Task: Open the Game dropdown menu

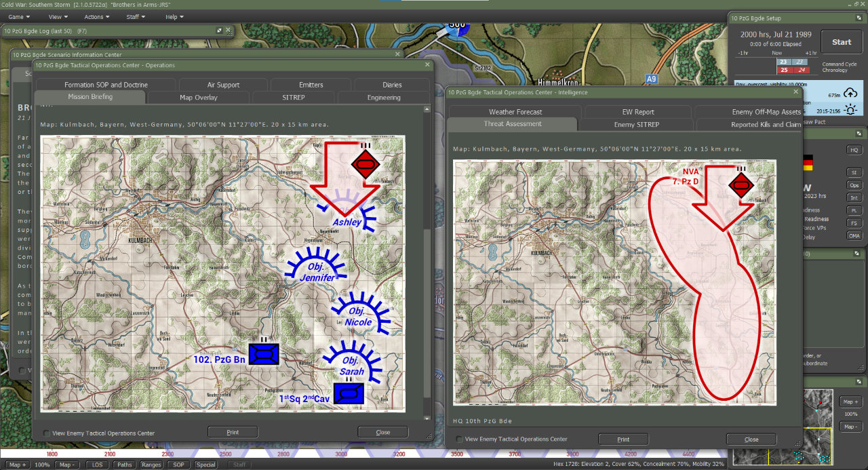Action: [18, 16]
